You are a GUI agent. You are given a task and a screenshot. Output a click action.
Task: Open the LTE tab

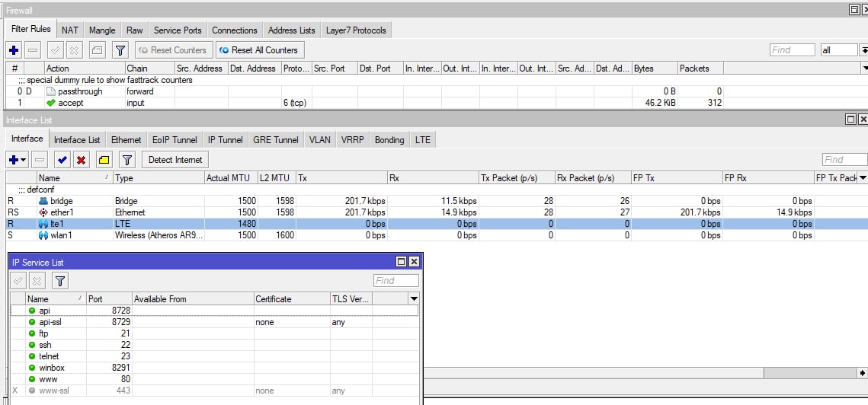(423, 140)
